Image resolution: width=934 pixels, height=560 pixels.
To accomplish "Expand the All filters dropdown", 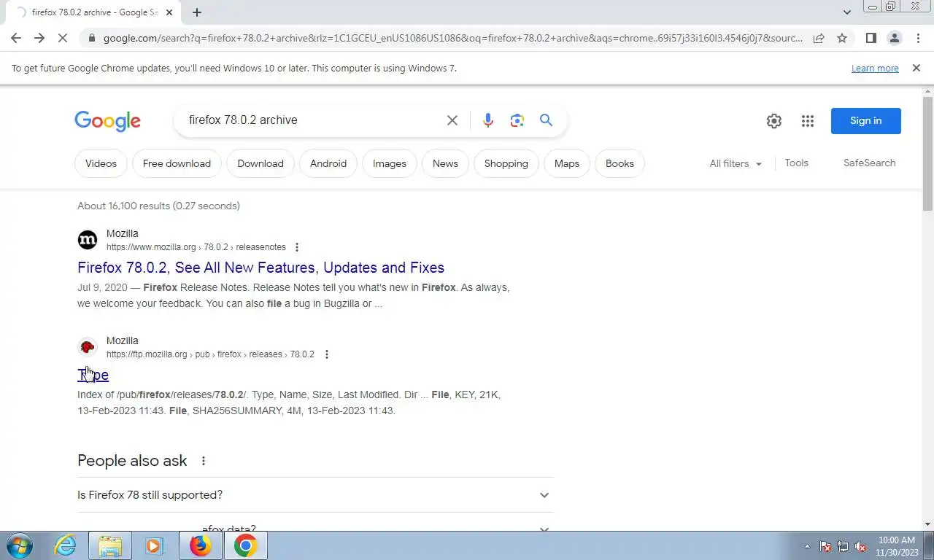I will [736, 163].
